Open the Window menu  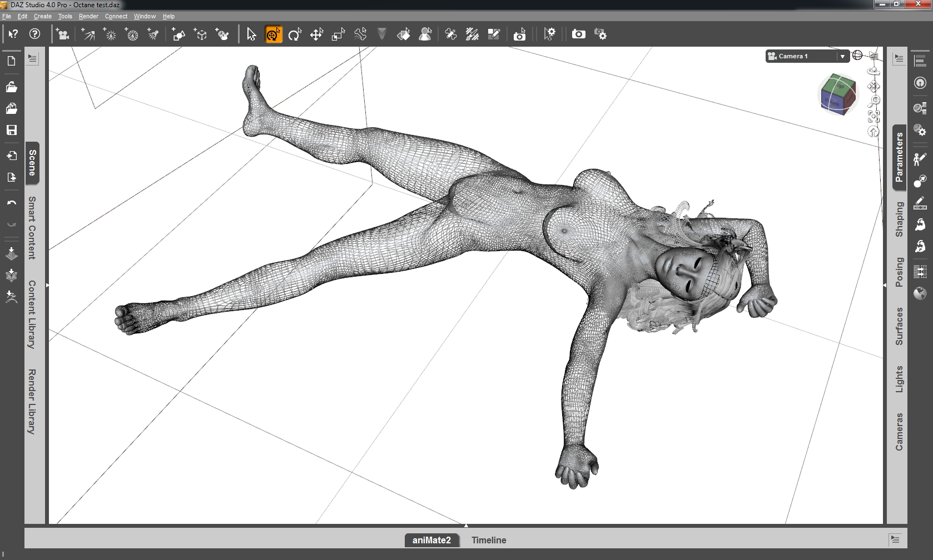[145, 16]
